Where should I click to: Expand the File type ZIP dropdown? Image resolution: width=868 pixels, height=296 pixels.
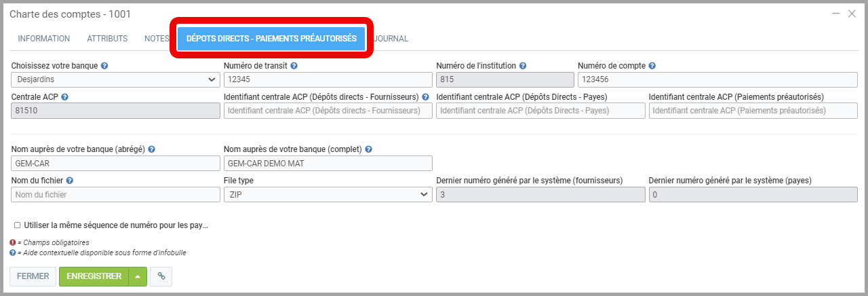(328, 194)
